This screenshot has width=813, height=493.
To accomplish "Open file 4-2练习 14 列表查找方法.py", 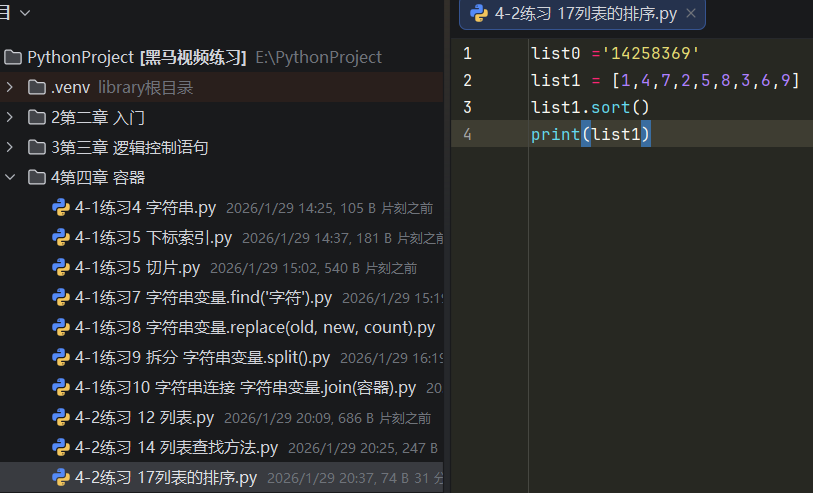I will click(176, 448).
